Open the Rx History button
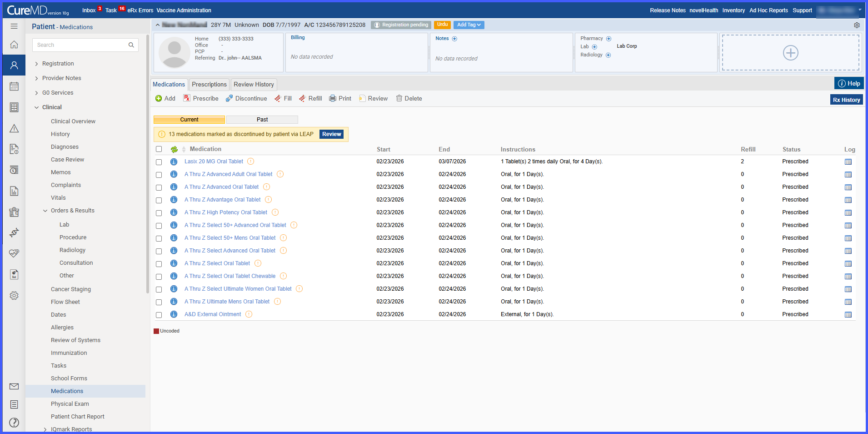Screen dimensions: 868x434 pos(846,100)
